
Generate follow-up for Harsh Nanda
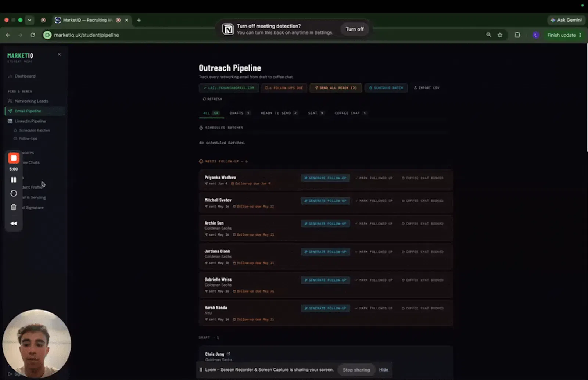pos(325,308)
